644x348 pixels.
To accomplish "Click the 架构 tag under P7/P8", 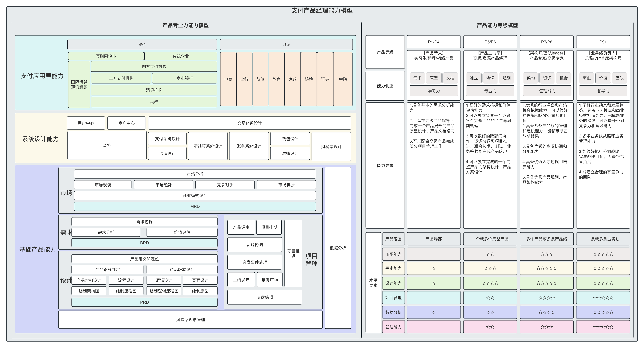I will coord(530,78).
